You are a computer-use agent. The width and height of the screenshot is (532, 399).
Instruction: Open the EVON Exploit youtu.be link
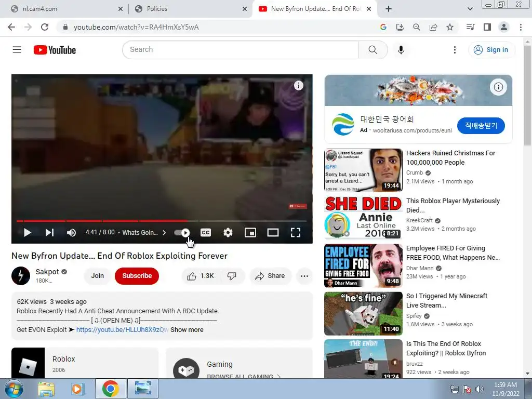[122, 330]
